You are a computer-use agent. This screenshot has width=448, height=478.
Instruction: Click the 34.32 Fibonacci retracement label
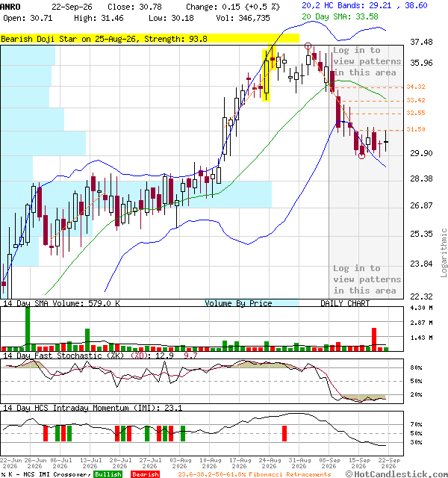tap(416, 87)
